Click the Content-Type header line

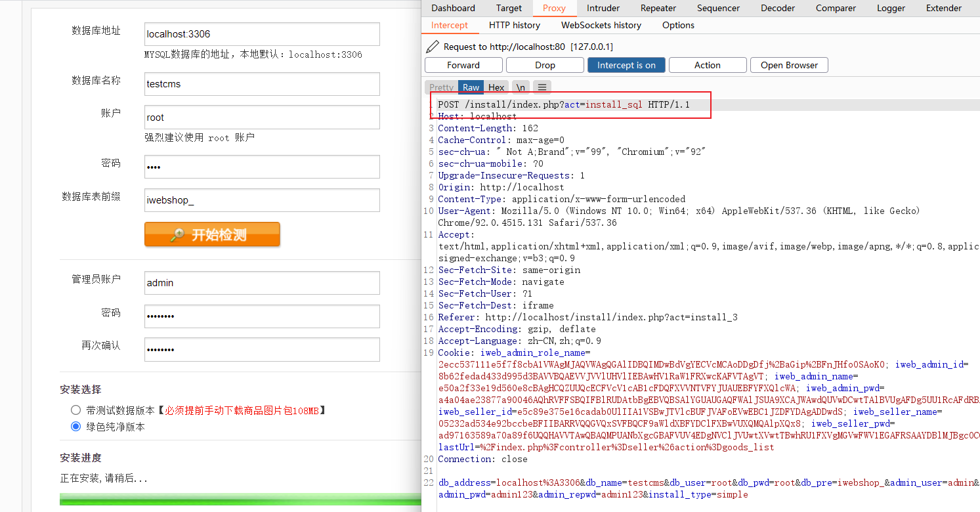coord(561,199)
